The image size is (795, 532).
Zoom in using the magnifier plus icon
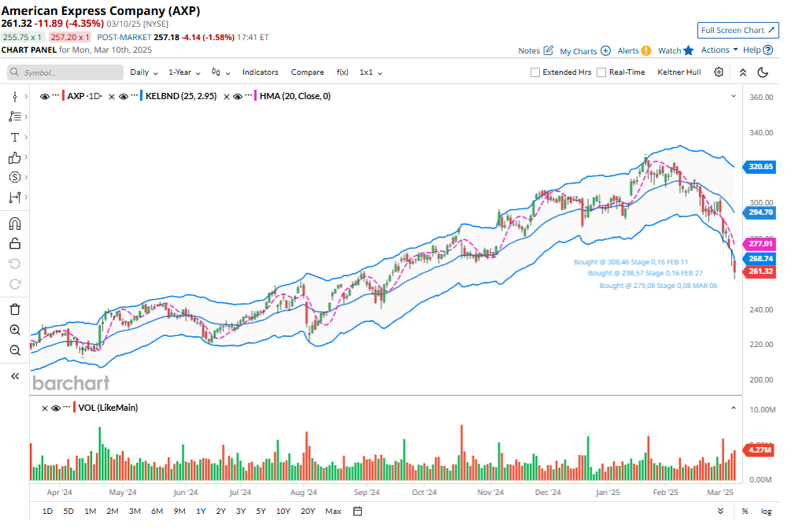tap(15, 330)
